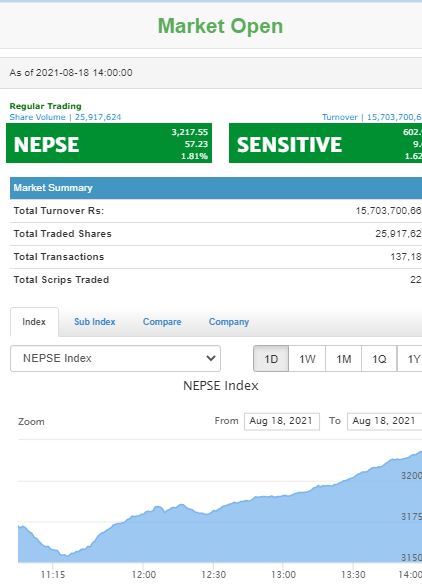Select the Total Scrips Traded row label
The image size is (422, 585).
(x=61, y=280)
